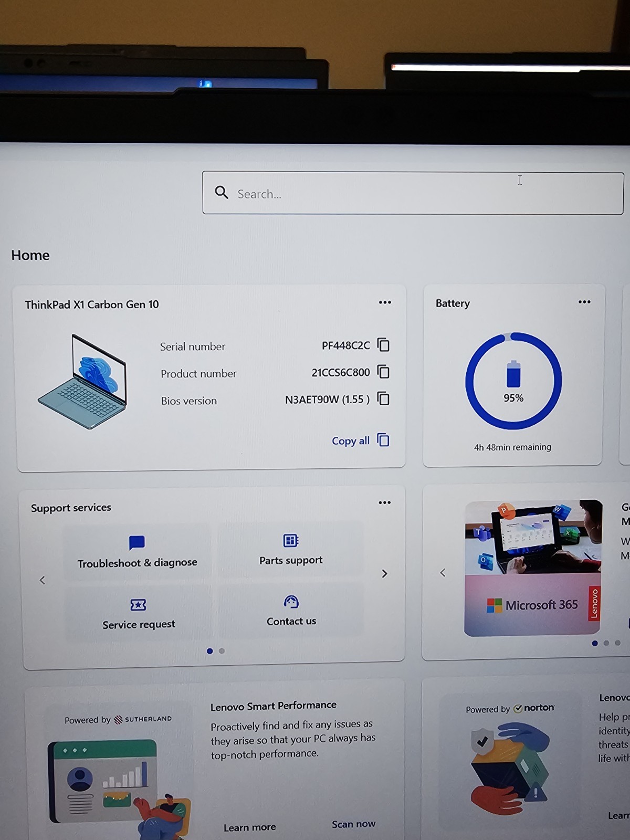Click the 'N3AET90W (1.55 )' value

(328, 400)
